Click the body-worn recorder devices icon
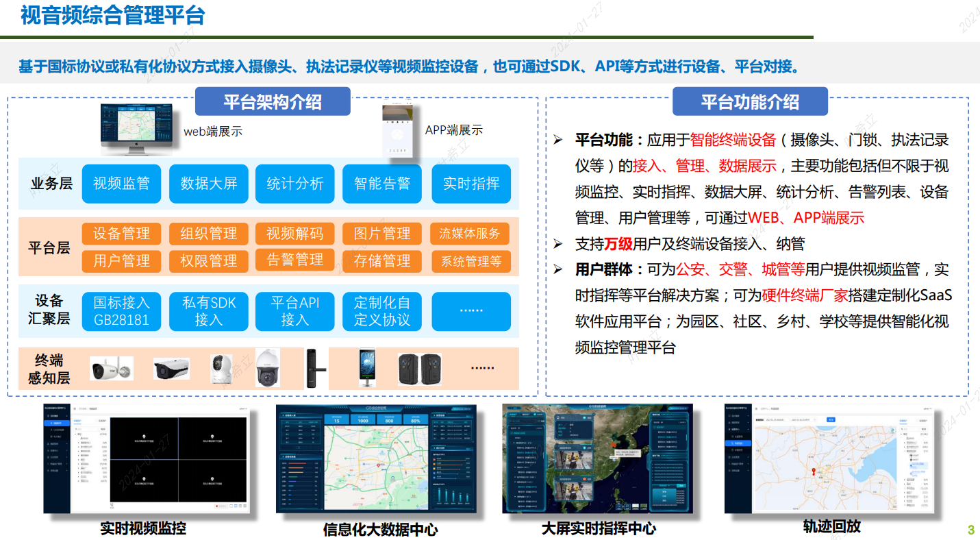980x540 pixels. click(x=420, y=369)
